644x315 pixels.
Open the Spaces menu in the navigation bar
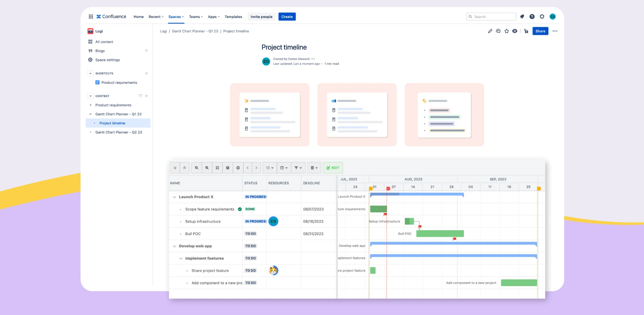pos(176,16)
